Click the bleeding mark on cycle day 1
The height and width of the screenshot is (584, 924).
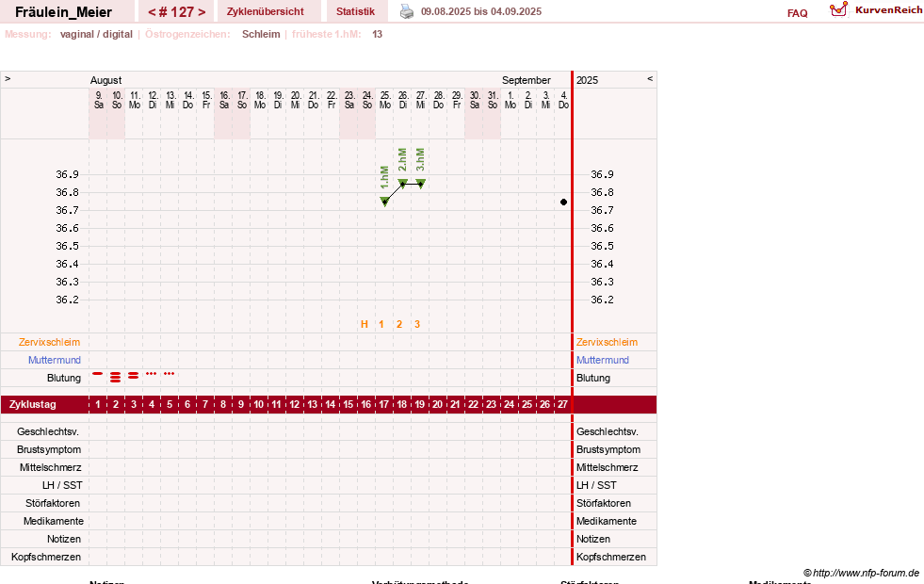click(x=97, y=374)
